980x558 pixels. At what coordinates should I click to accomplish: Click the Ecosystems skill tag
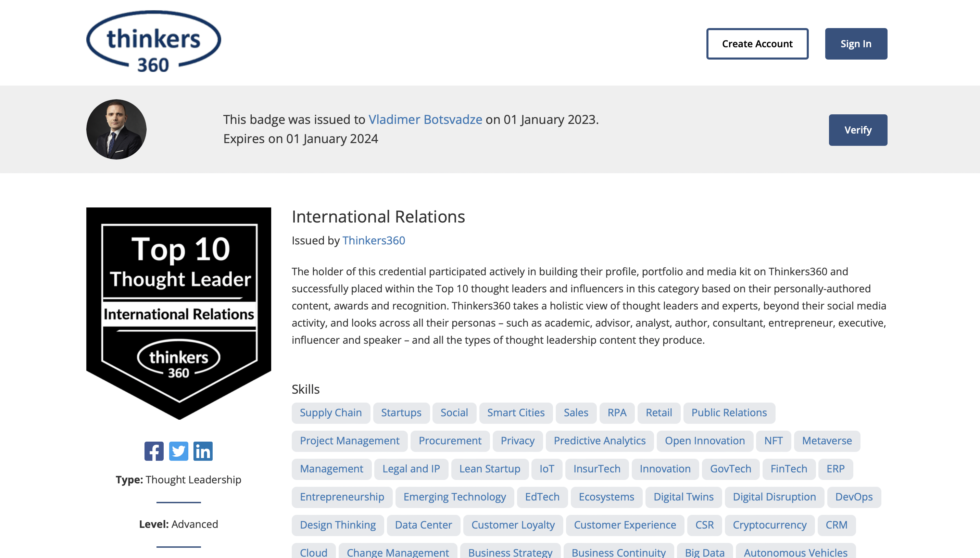click(x=606, y=497)
